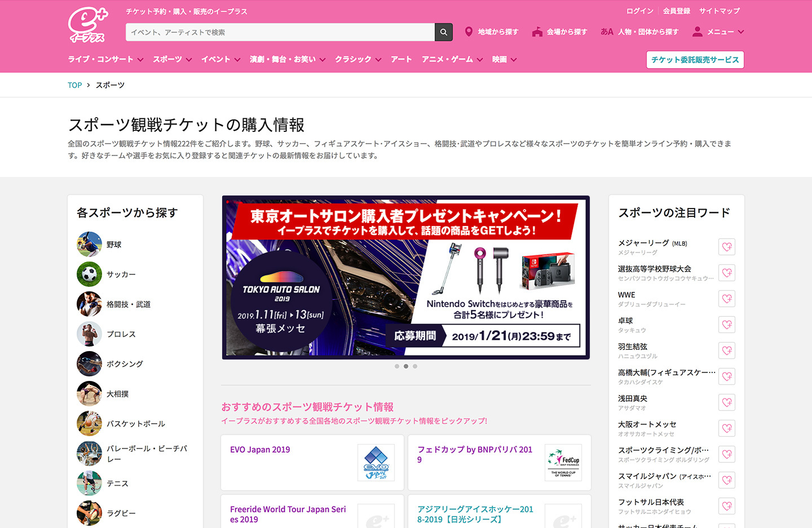The height and width of the screenshot is (528, 812).
Task: Click the e+ logo in the header
Action: pos(88,25)
